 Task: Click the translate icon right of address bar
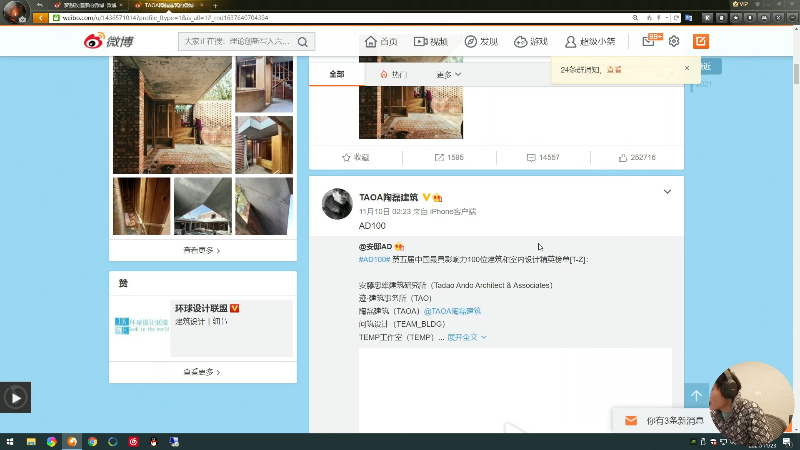tap(689, 18)
